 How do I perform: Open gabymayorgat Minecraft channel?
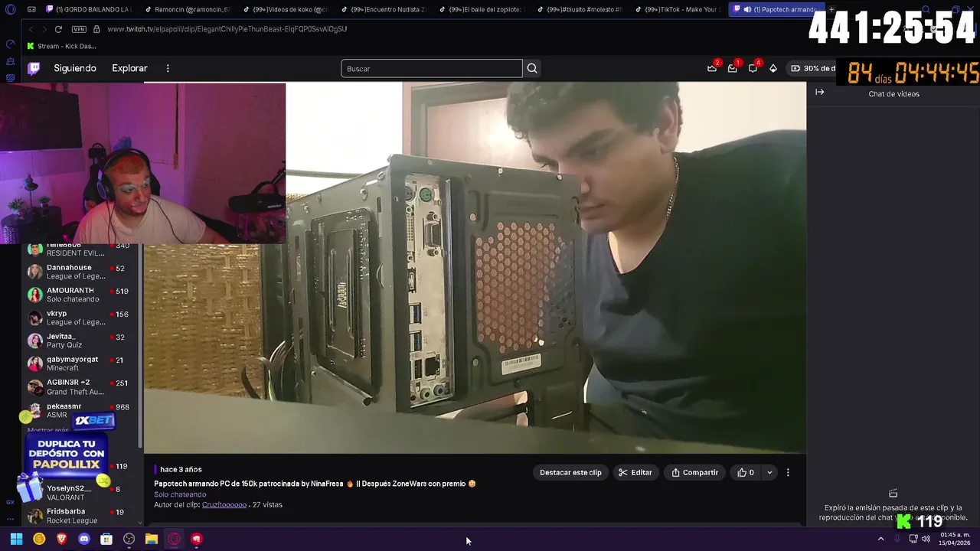tap(81, 364)
